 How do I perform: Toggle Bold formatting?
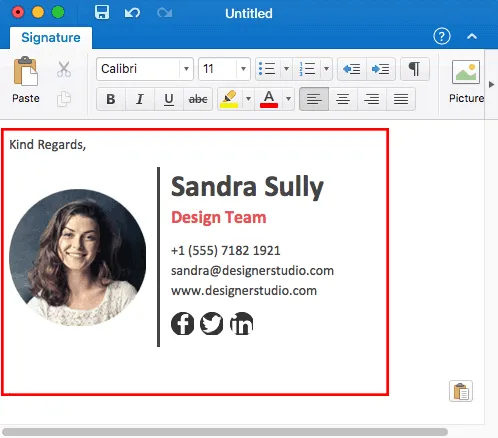tap(111, 99)
